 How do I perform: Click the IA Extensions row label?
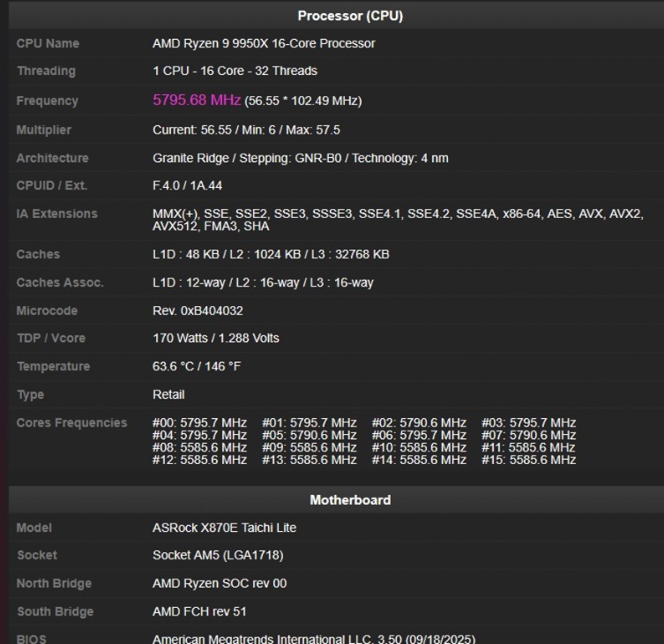pyautogui.click(x=56, y=213)
